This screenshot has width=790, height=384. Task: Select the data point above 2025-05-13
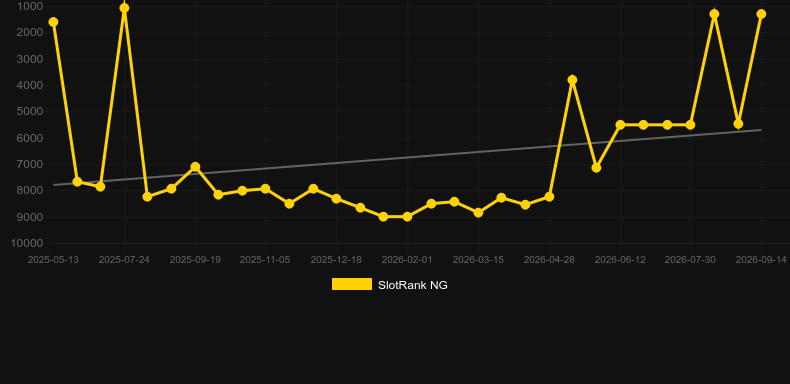pos(53,22)
